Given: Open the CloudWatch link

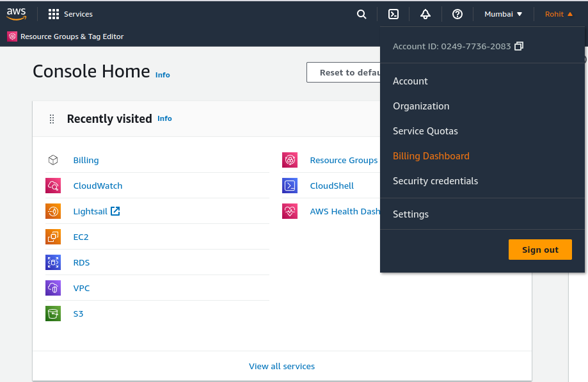Looking at the screenshot, I should 98,186.
